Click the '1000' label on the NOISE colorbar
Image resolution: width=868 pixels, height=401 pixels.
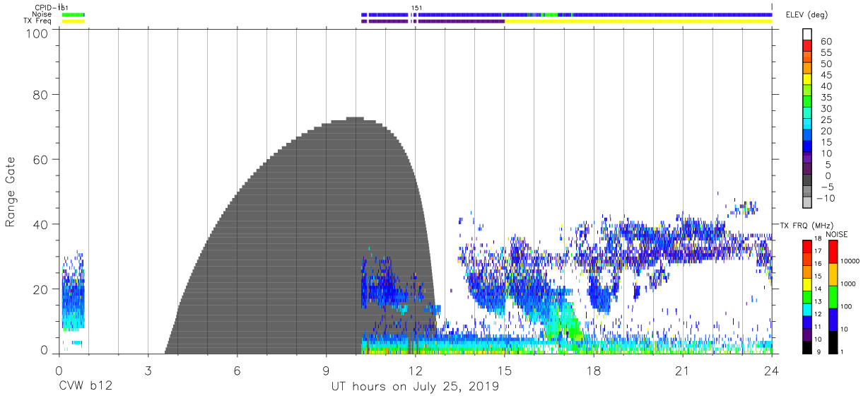click(847, 284)
